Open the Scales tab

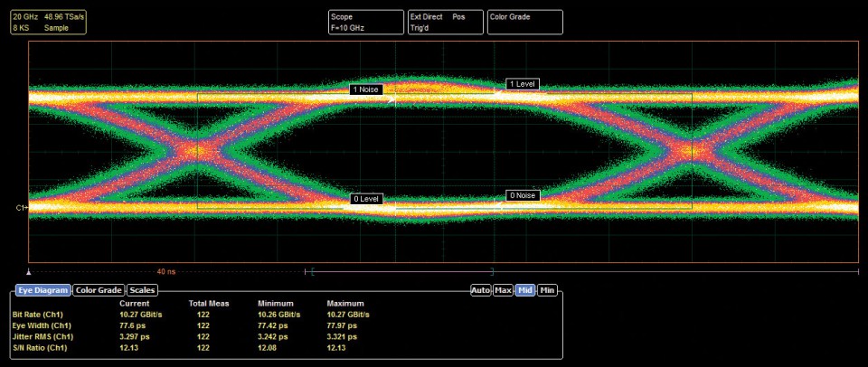click(x=142, y=290)
